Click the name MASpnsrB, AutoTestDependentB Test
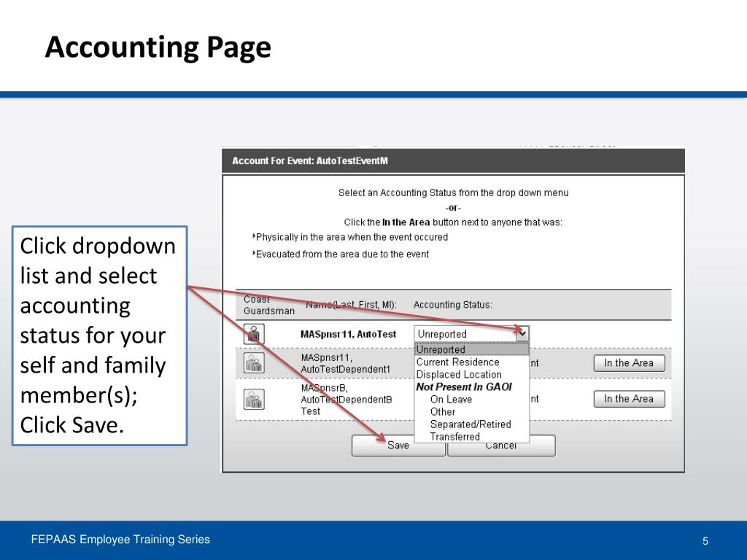Image resolution: width=747 pixels, height=560 pixels. point(347,400)
